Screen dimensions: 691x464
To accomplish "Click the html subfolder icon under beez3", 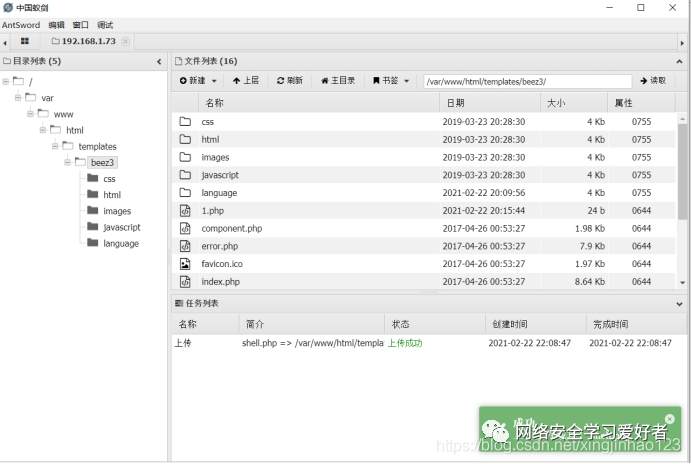I will (x=93, y=194).
